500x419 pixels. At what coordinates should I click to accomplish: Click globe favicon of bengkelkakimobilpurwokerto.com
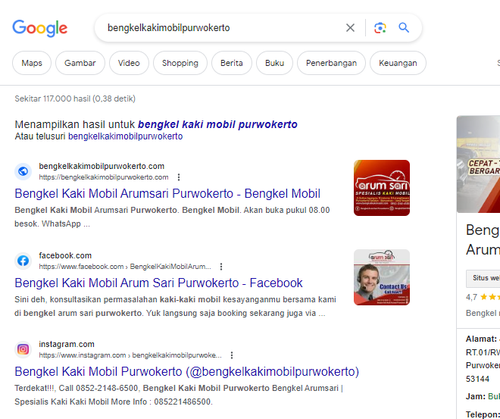[x=23, y=171]
